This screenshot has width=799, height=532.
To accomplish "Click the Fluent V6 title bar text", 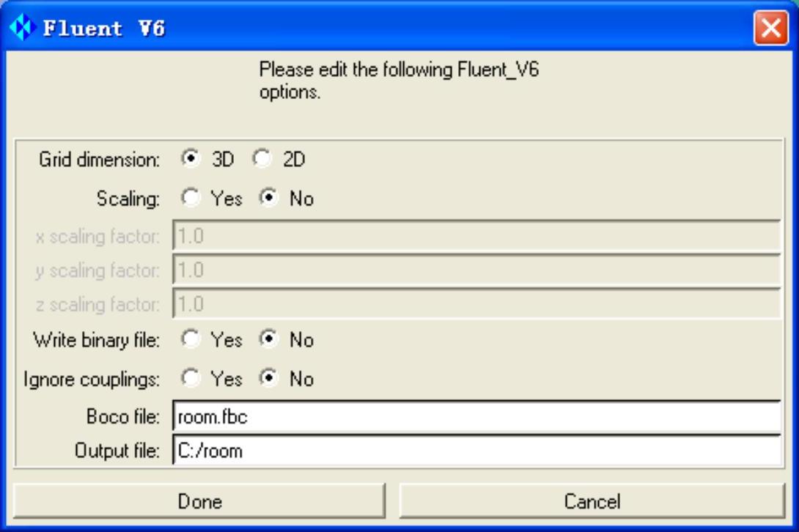I will (x=103, y=30).
